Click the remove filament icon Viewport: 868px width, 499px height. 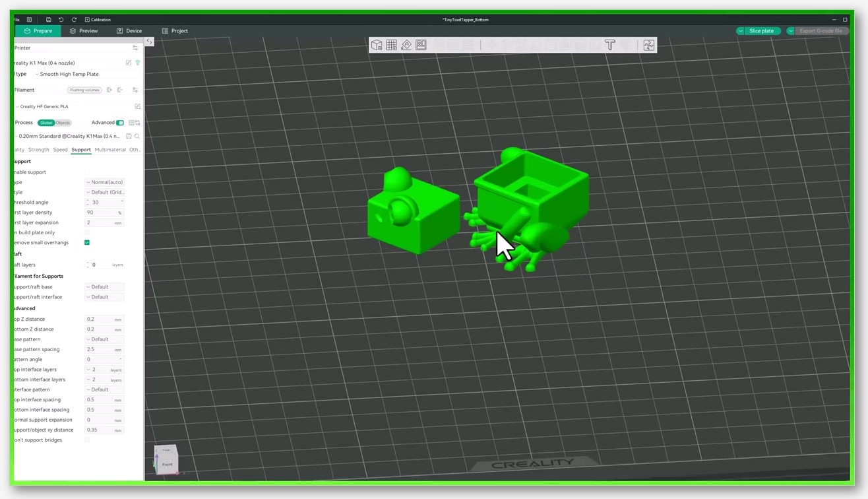[120, 90]
